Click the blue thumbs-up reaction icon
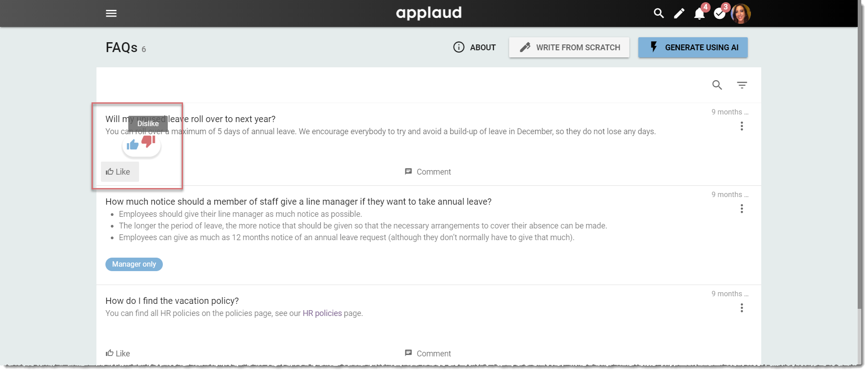The image size is (868, 373). [133, 145]
